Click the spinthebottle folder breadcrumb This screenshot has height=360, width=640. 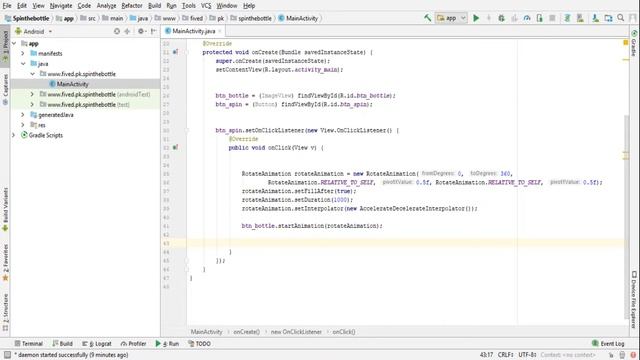pyautogui.click(x=251, y=18)
